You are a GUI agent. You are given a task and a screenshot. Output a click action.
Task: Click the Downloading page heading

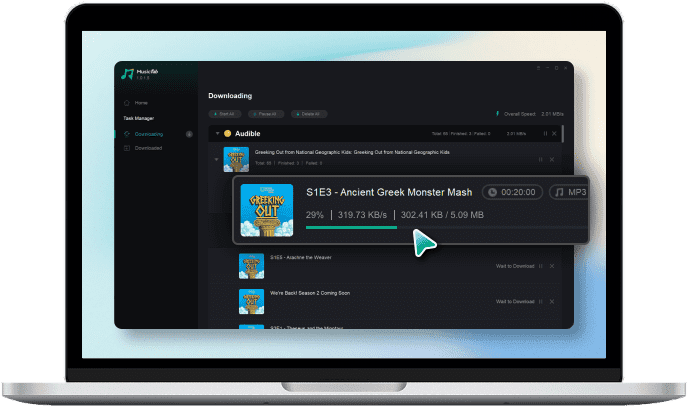pos(230,96)
